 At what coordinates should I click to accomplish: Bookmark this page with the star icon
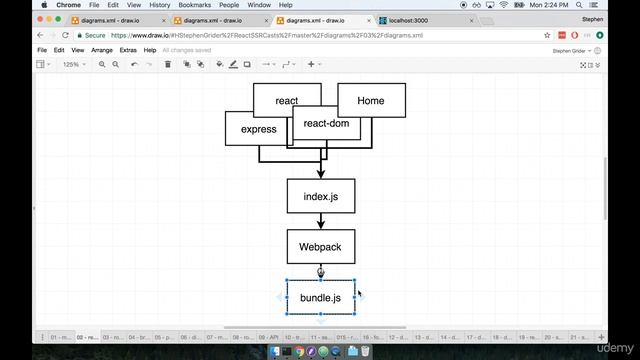[547, 36]
